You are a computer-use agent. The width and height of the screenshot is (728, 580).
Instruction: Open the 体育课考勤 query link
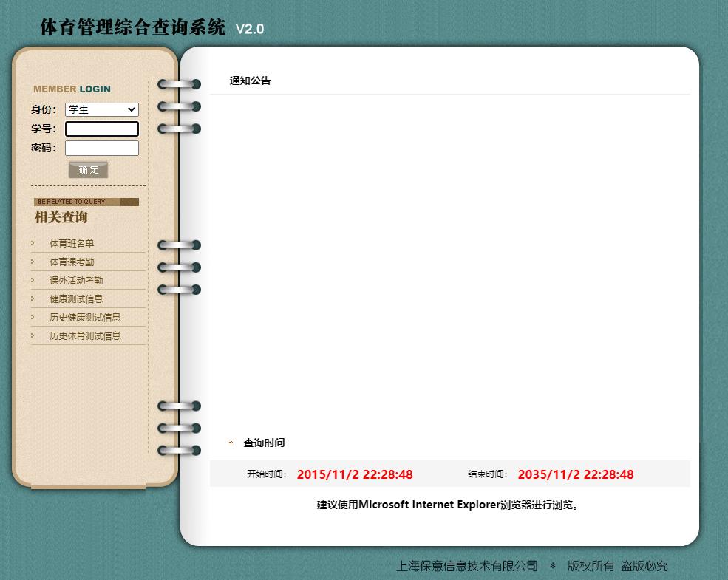(x=72, y=262)
